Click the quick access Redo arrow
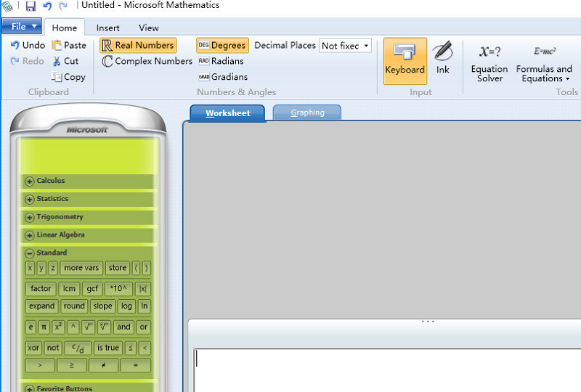 point(63,6)
